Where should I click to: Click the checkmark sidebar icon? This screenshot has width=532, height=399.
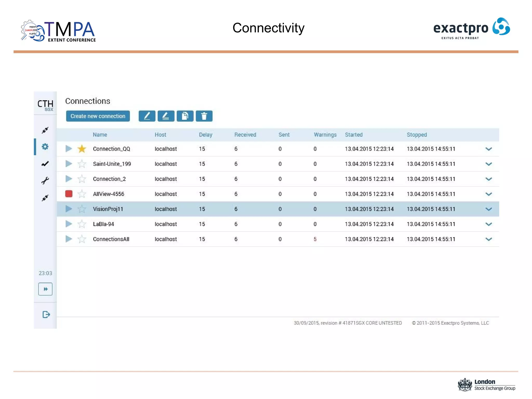[45, 164]
